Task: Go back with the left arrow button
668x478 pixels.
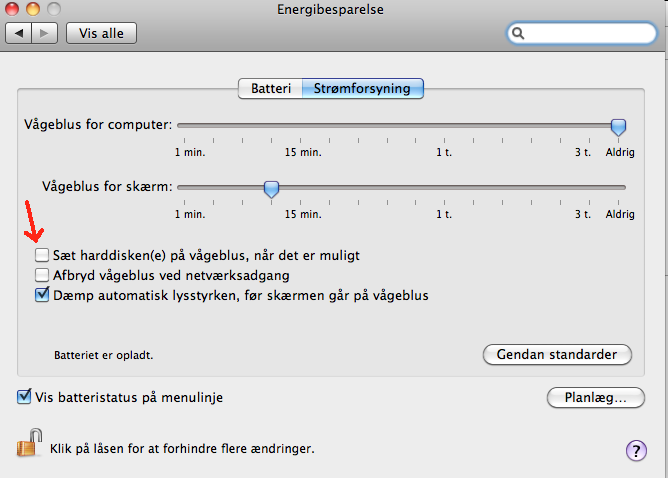Action: click(18, 33)
